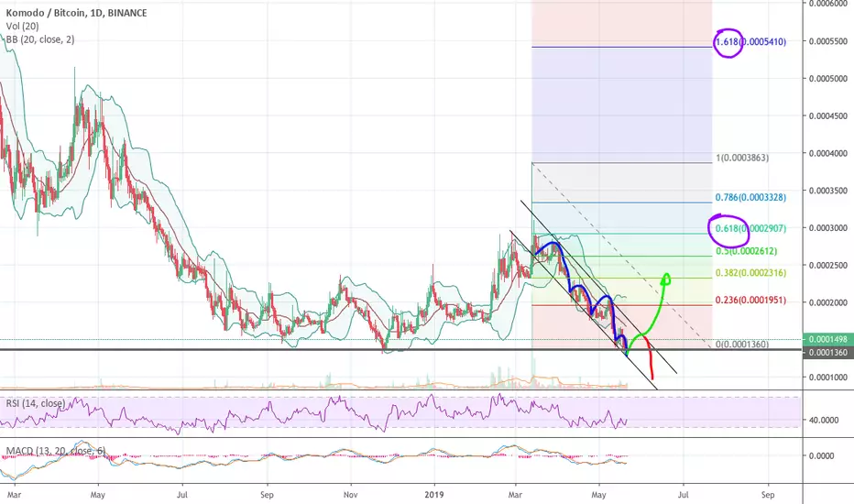Select the BB (20, close, 2) indicator label
The width and height of the screenshot is (854, 504).
[x=40, y=39]
